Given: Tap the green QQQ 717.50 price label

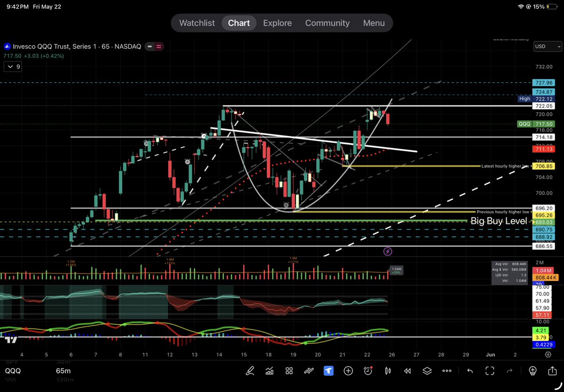Looking at the screenshot, I should [x=536, y=124].
